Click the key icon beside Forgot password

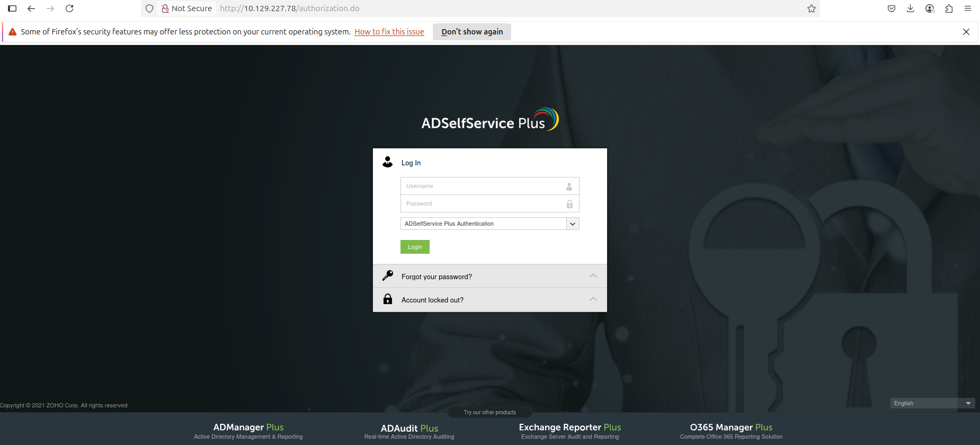[x=388, y=276]
